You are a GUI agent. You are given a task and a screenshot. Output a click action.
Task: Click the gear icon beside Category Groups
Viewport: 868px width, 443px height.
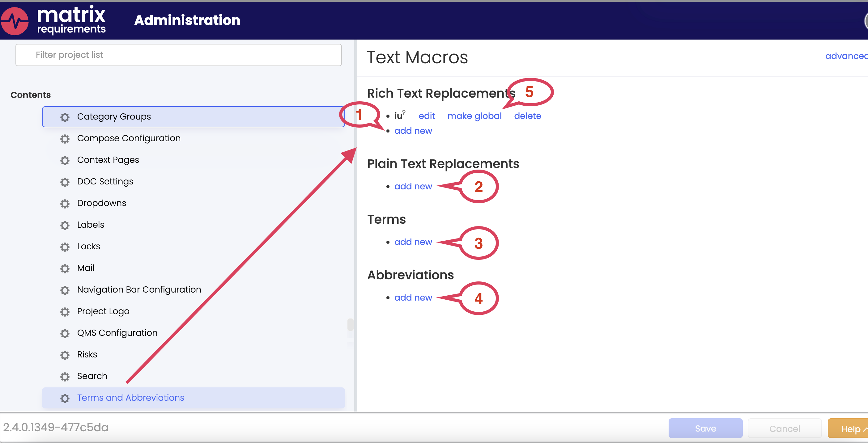point(65,117)
